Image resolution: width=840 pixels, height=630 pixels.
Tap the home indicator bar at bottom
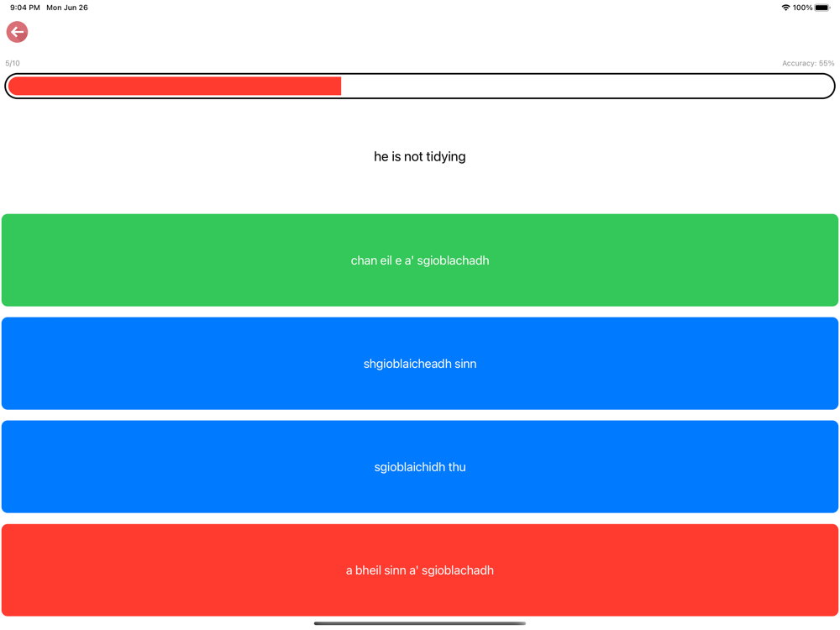click(420, 623)
